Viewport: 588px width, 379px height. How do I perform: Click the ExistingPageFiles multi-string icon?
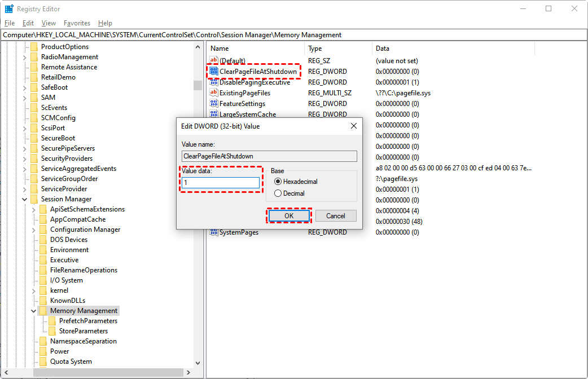tap(214, 92)
